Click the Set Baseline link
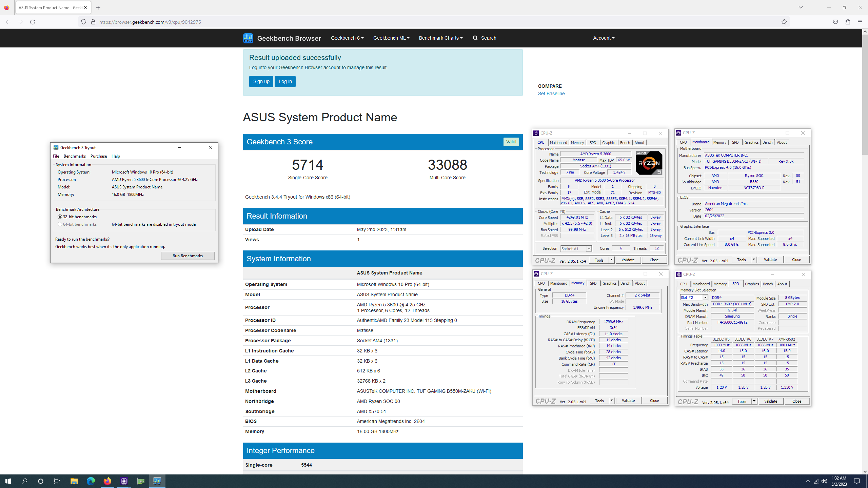Image resolution: width=868 pixels, height=488 pixels. (551, 94)
